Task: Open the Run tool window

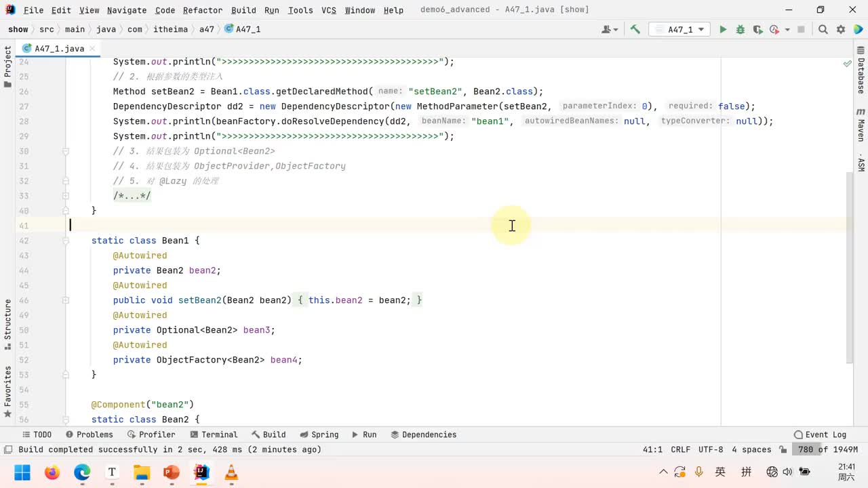Action: click(x=363, y=434)
